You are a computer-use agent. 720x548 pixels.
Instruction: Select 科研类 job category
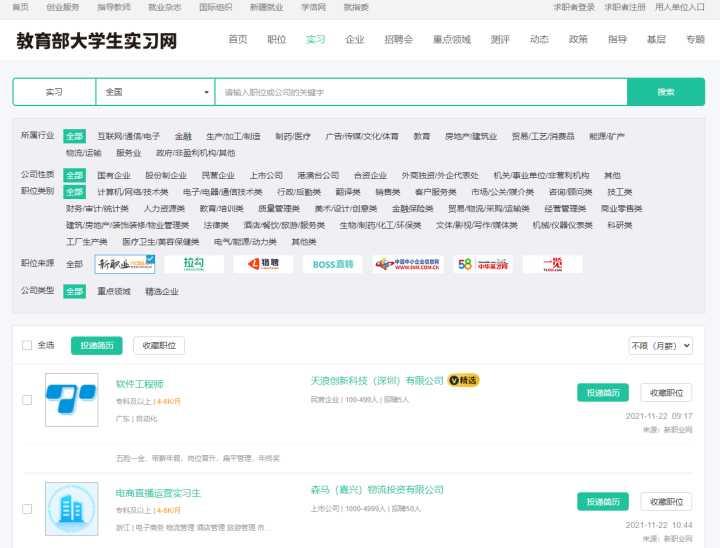(x=620, y=225)
